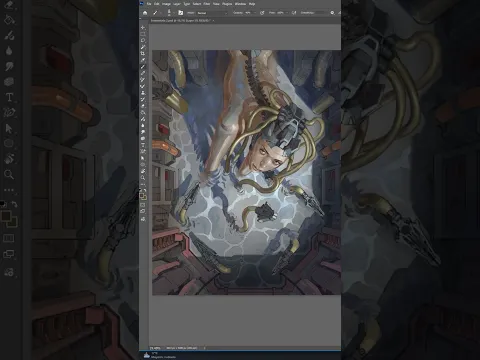Change screen mode from the small toolbar
This screenshot has width=480, height=360.
(143, 211)
